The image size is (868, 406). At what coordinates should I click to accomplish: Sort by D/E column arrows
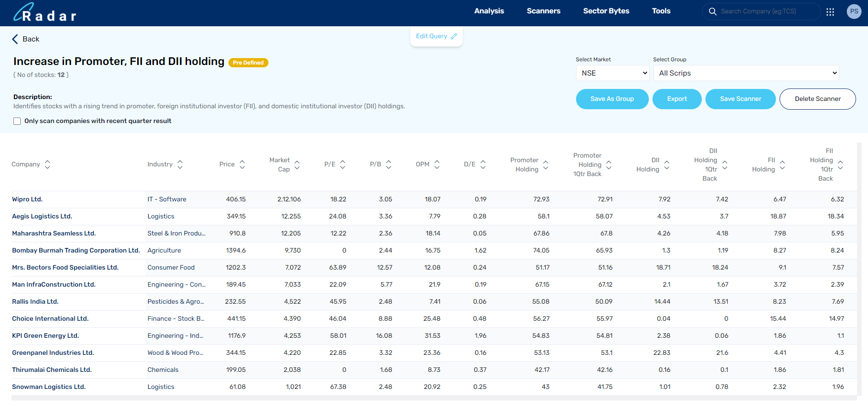click(x=483, y=165)
